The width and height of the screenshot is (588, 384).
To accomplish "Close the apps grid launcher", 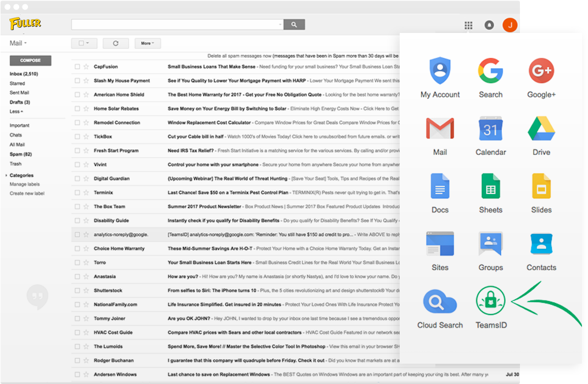I will (x=468, y=25).
